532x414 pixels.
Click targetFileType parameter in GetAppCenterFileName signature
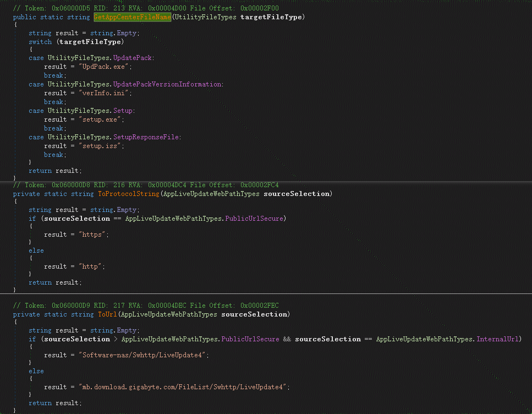271,17
